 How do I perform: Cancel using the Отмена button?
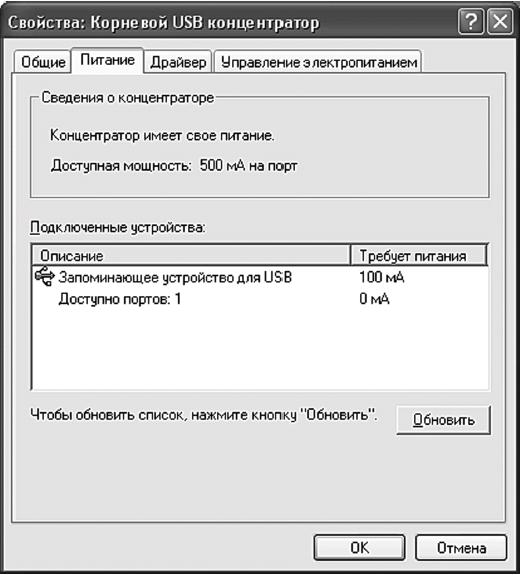click(x=461, y=548)
